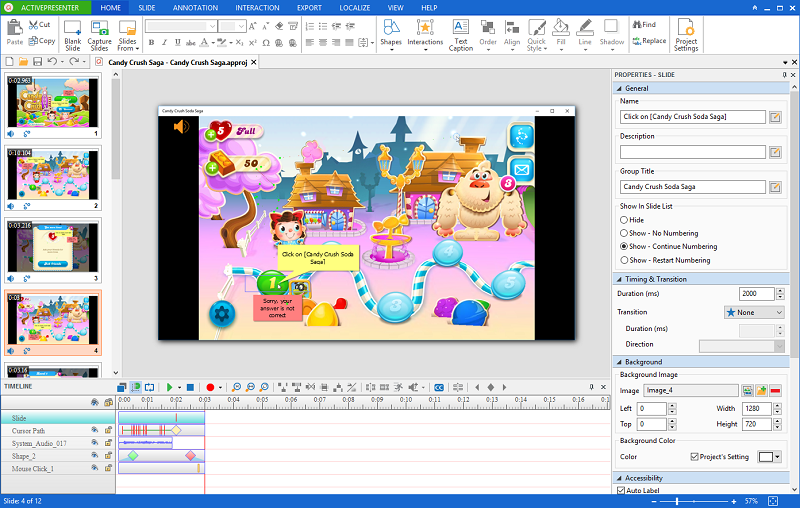The height and width of the screenshot is (508, 800).
Task: Start recording with red record button
Action: [210, 388]
